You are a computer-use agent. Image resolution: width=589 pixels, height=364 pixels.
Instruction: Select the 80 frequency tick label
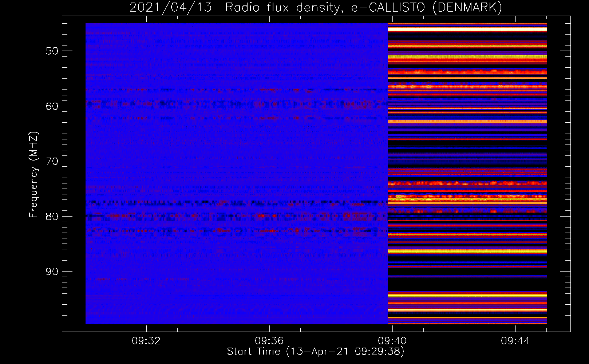pyautogui.click(x=52, y=217)
